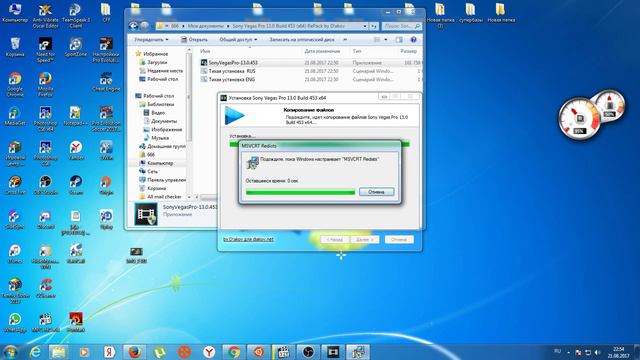640x360 pixels.
Task: Click CPU meter desktop gadget
Action: point(580,118)
